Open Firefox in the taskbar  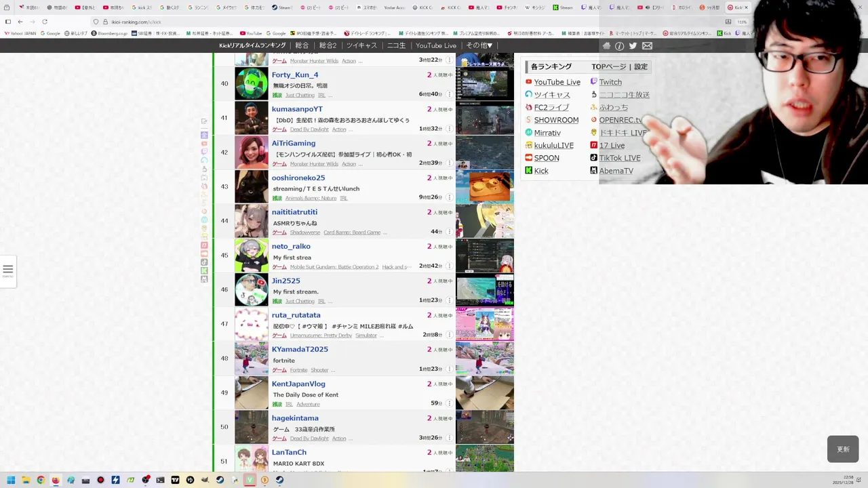[56, 480]
